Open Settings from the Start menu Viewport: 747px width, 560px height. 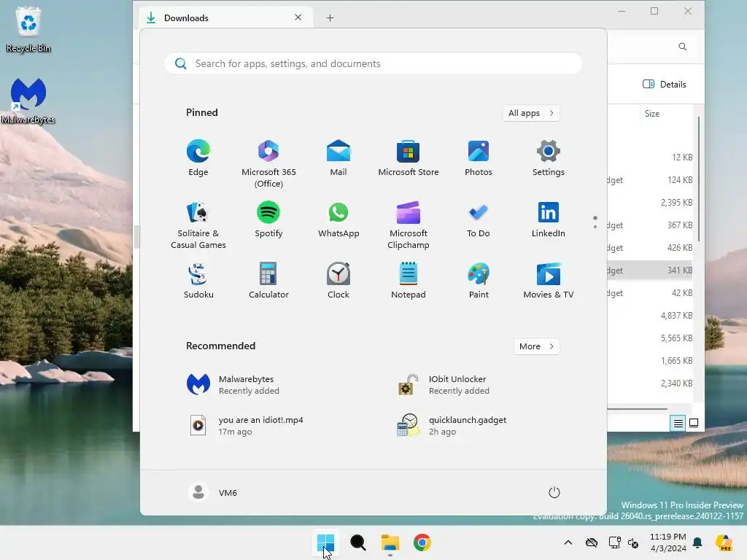(x=549, y=158)
